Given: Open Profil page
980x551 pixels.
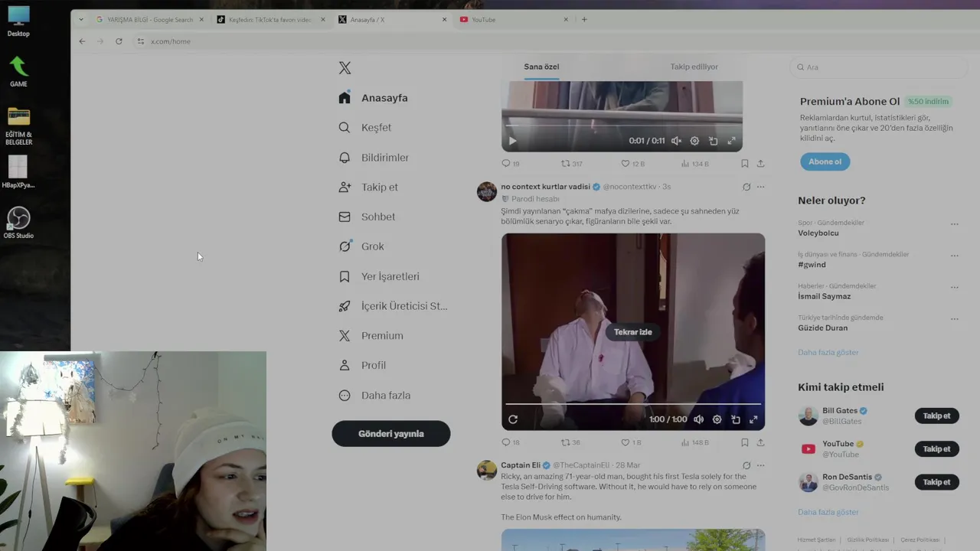Looking at the screenshot, I should [x=362, y=366].
